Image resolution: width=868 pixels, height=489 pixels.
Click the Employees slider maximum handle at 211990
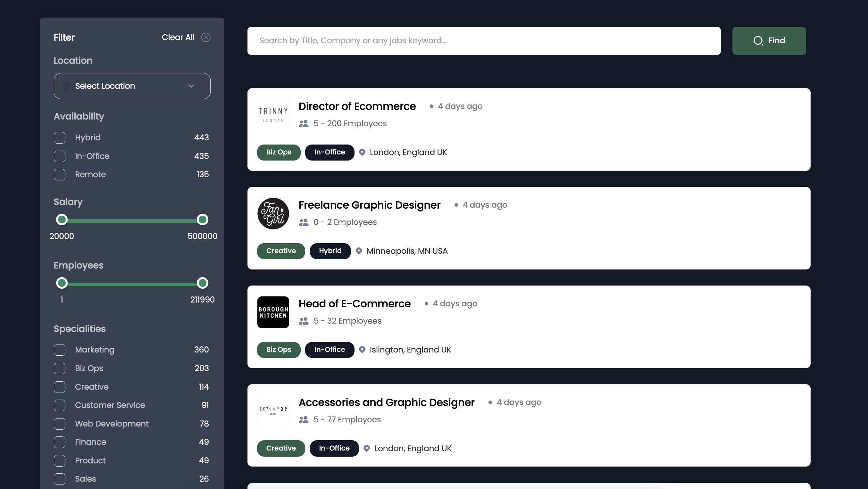click(x=203, y=283)
